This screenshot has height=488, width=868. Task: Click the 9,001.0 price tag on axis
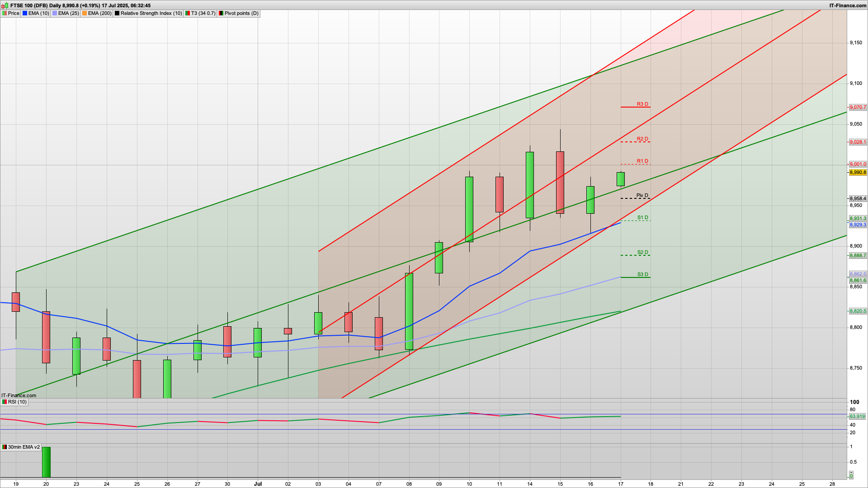point(858,164)
